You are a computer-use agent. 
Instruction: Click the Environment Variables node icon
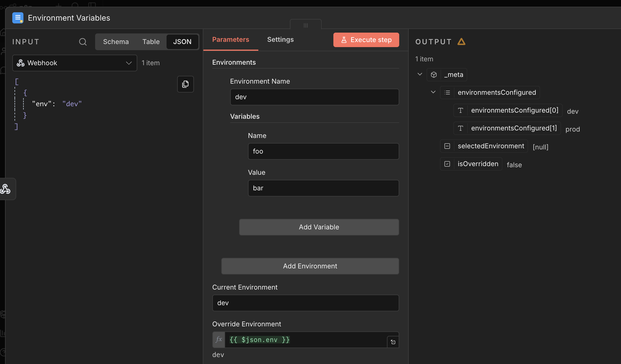pos(18,18)
